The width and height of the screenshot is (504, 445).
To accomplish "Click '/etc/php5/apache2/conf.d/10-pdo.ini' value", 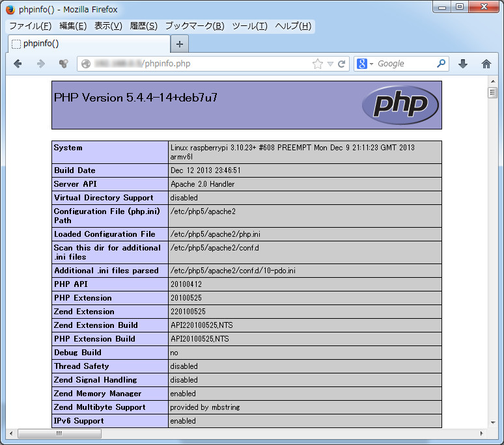I will click(232, 271).
